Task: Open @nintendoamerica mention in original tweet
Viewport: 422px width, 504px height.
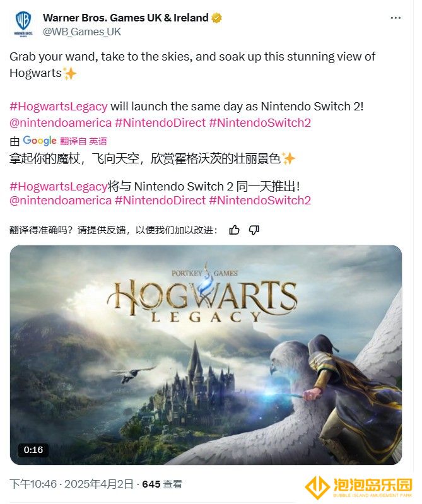Action: click(61, 123)
